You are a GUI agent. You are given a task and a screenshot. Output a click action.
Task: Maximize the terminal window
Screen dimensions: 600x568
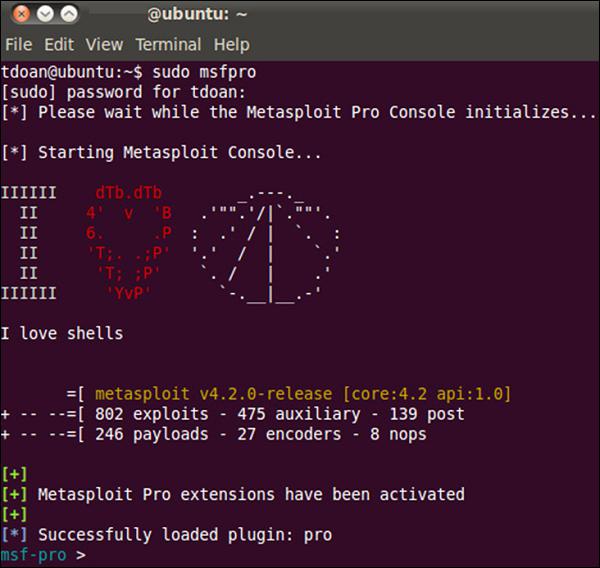69,14
